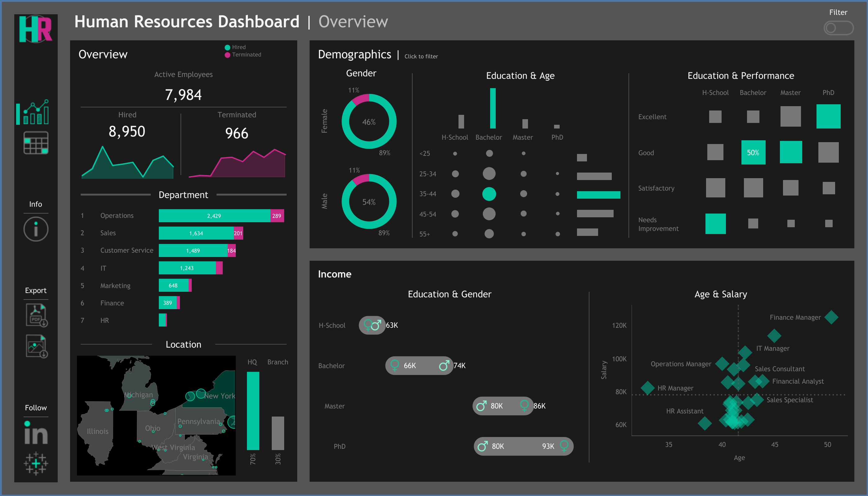Click the Finance Manager diamond marker

coord(831,317)
